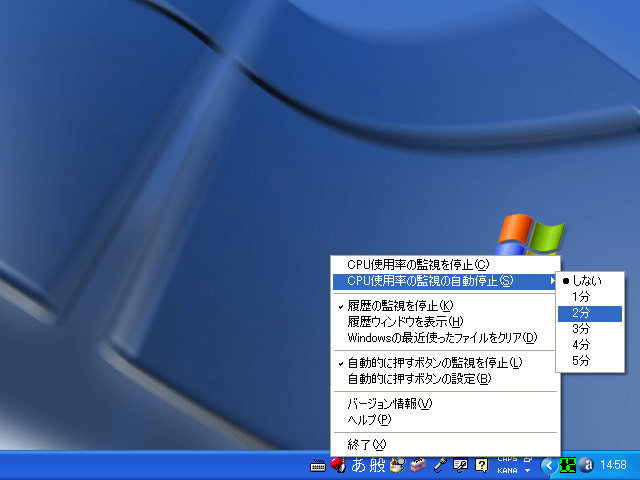This screenshot has width=640, height=480.
Task: Select 4分 in the submenu
Action: (590, 345)
